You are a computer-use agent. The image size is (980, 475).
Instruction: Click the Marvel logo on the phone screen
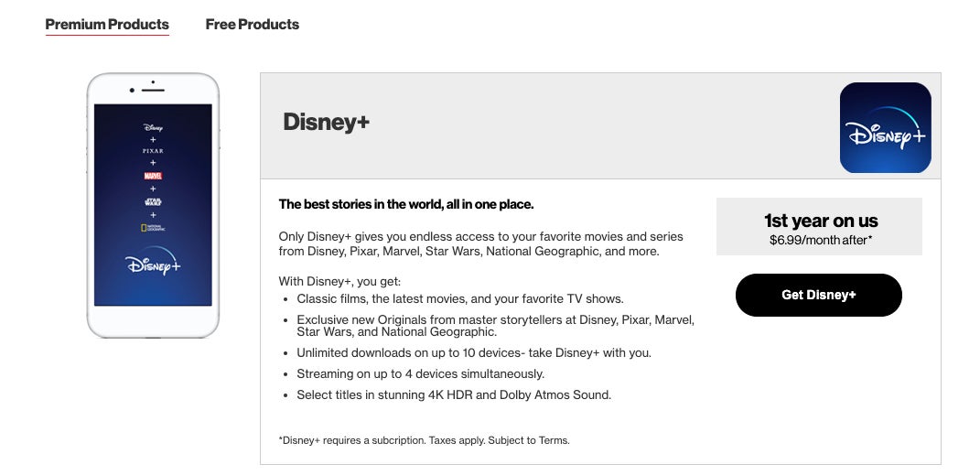pyautogui.click(x=153, y=176)
